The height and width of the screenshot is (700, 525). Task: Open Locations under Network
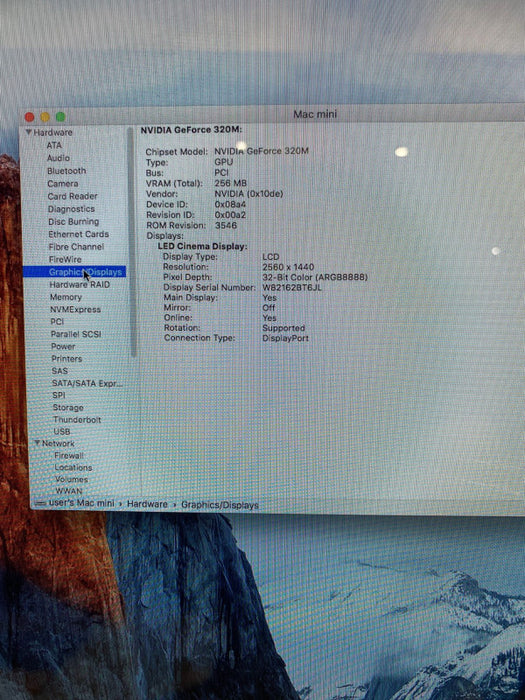click(x=73, y=467)
